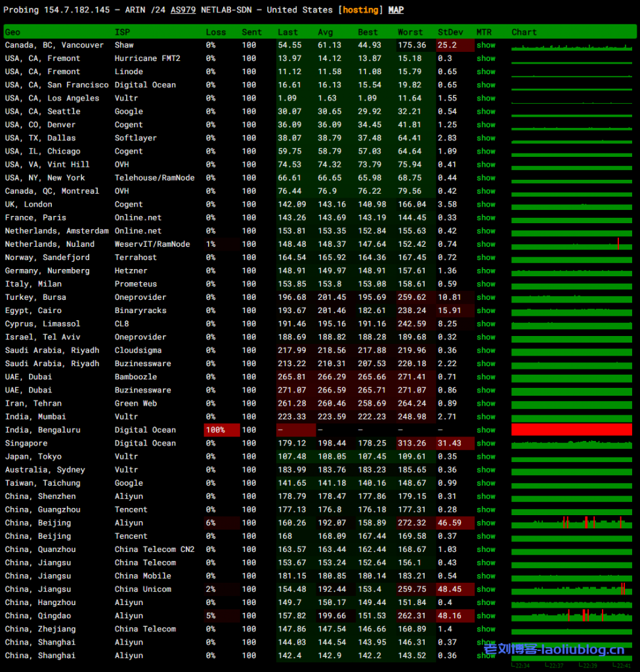
Task: Show MTR for India Bengaluru Digital Ocean
Action: point(486,430)
